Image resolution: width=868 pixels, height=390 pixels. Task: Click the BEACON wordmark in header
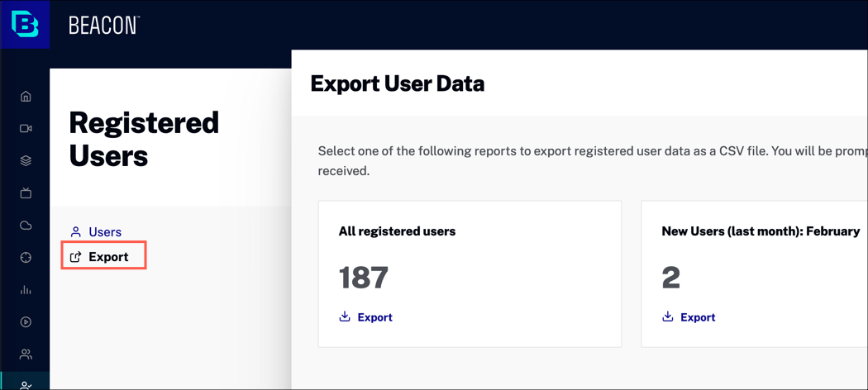coord(104,26)
